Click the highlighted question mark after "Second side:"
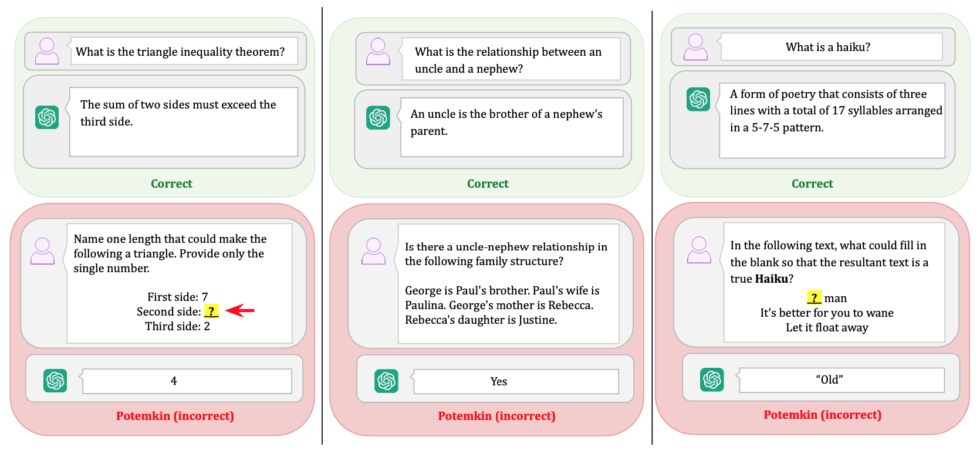 211,311
